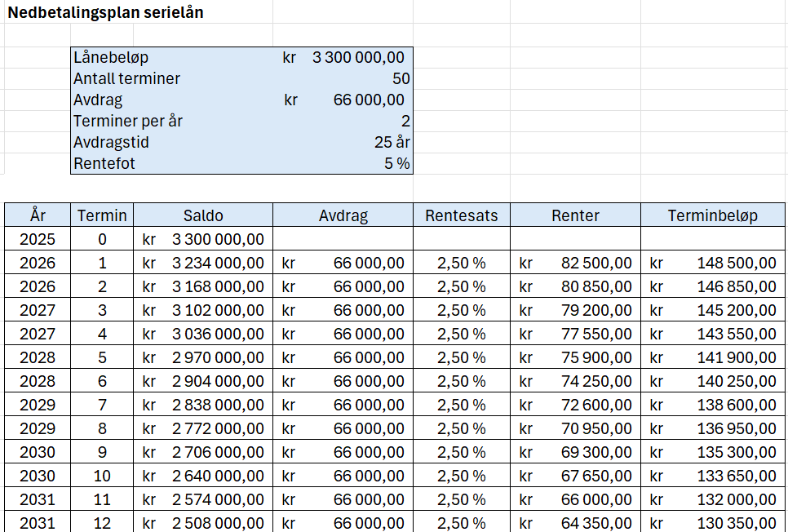The image size is (788, 532).
Task: Select the Termin cell with value 10
Action: (x=102, y=475)
